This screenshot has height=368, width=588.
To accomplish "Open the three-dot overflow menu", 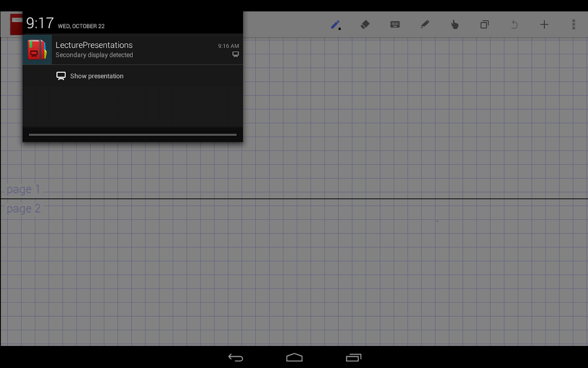I will [574, 25].
